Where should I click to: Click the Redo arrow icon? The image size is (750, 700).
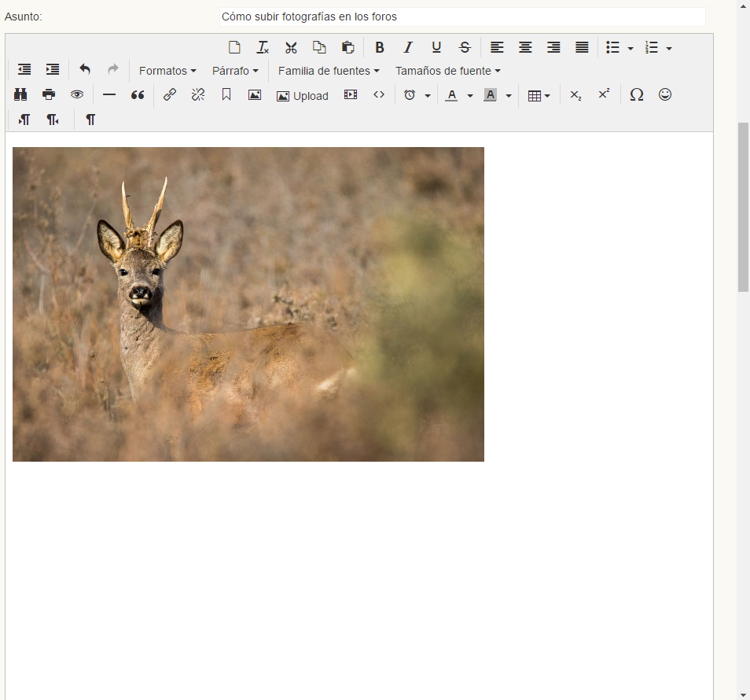113,69
